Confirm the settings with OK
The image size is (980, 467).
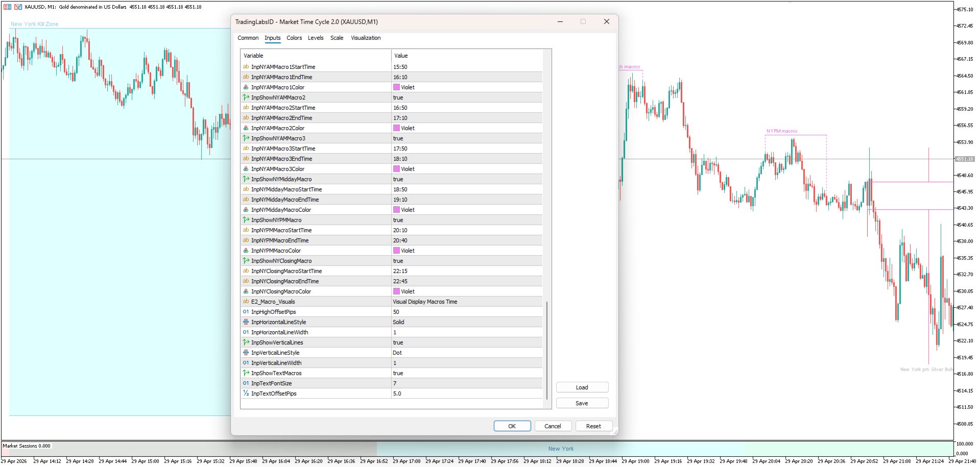pyautogui.click(x=512, y=426)
